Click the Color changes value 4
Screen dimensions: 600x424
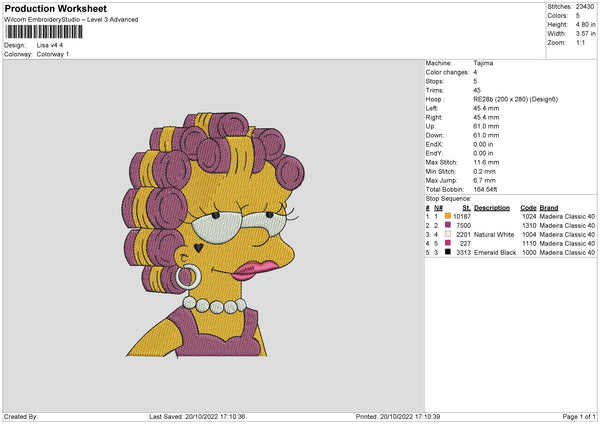(475, 72)
